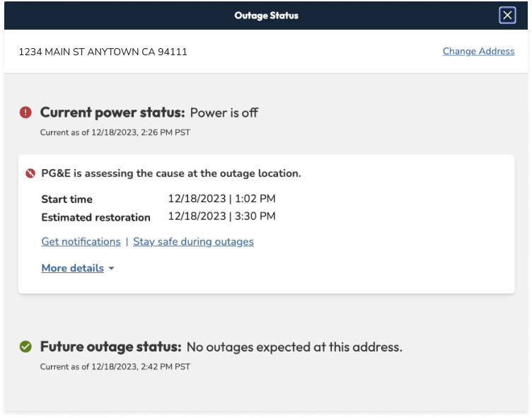Viewport: 532px width, 418px height.
Task: Open Stay safe during outages link
Action: [193, 242]
